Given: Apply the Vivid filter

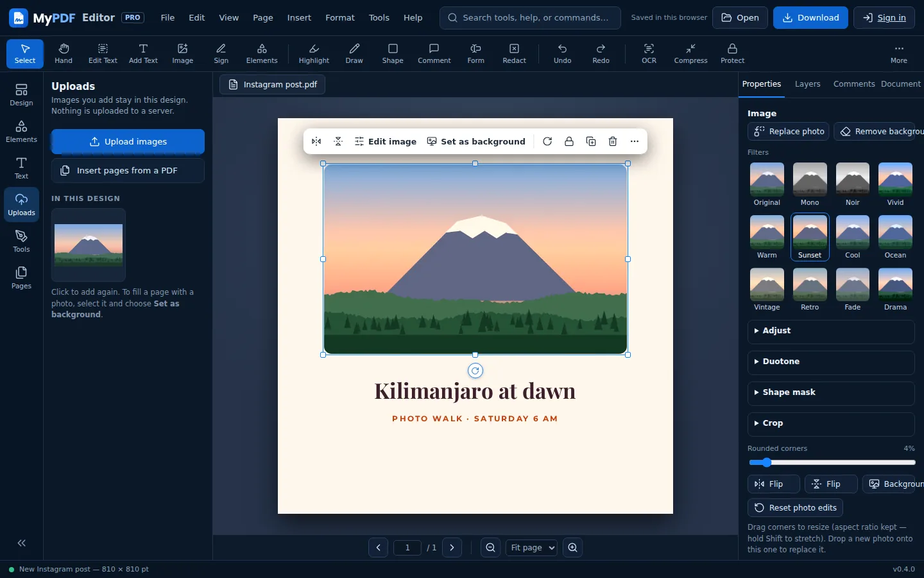Looking at the screenshot, I should pyautogui.click(x=895, y=184).
